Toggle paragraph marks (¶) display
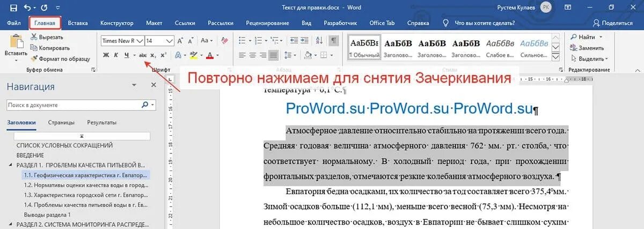The height and width of the screenshot is (229, 644). (334, 41)
